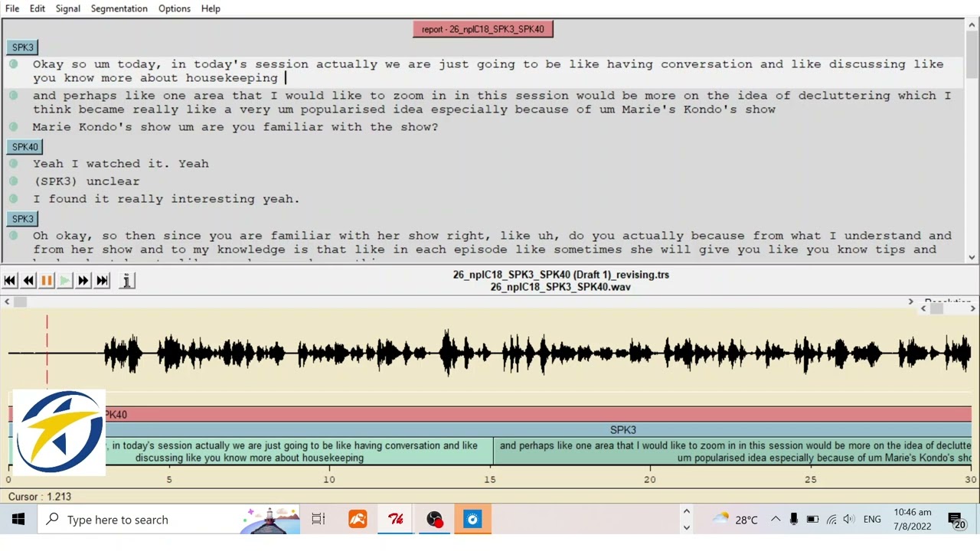Click the bullet beside 'and perhaps like one area'

[x=14, y=96]
